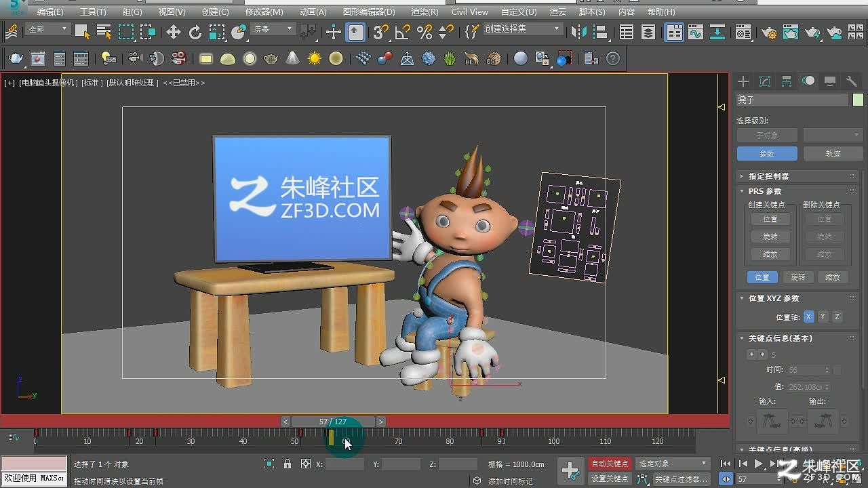Select the Scale transform tool
Screen dimensions: 868x488
[217, 32]
